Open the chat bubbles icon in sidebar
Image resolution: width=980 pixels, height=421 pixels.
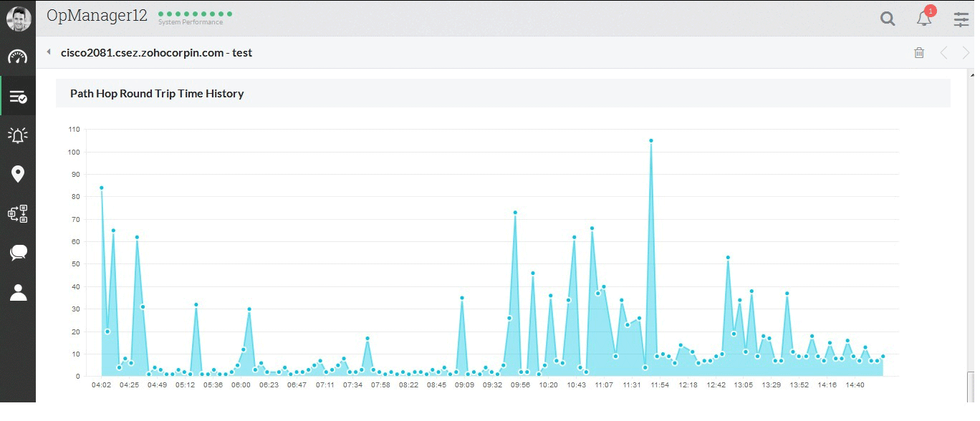coord(18,253)
